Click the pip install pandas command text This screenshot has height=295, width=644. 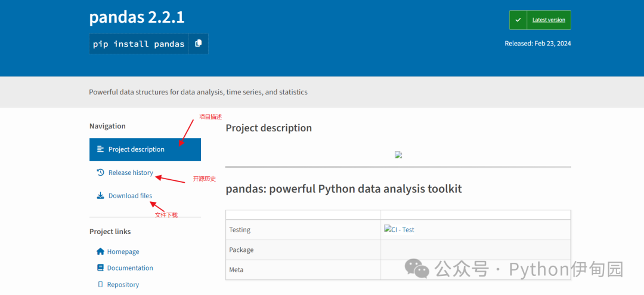tap(138, 44)
